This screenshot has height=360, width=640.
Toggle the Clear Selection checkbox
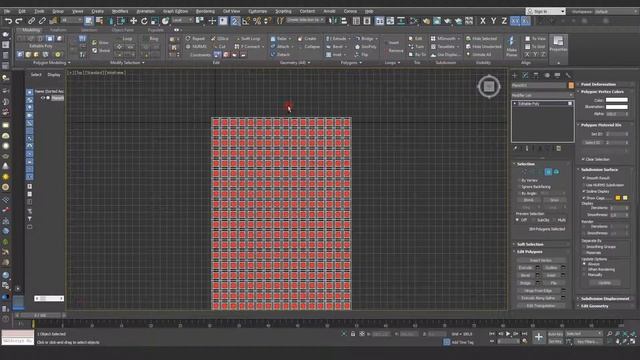pyautogui.click(x=584, y=159)
